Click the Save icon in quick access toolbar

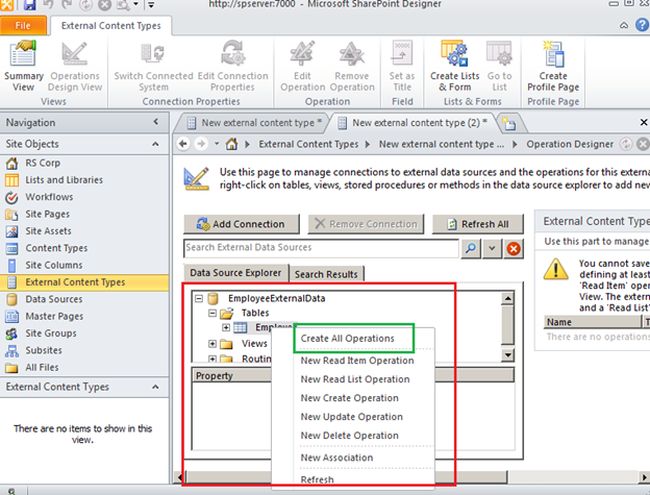point(29,5)
